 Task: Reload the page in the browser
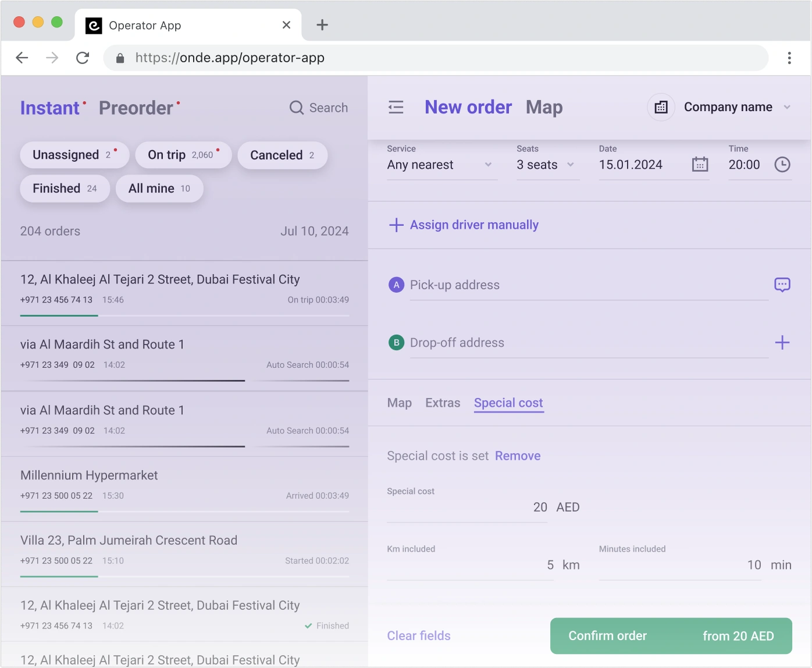(x=83, y=58)
